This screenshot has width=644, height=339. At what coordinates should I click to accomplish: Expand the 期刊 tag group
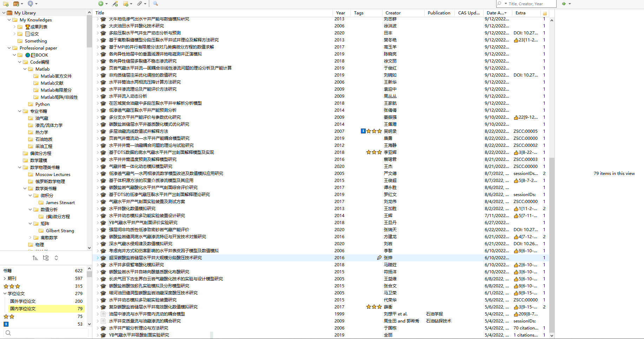tap(5, 278)
